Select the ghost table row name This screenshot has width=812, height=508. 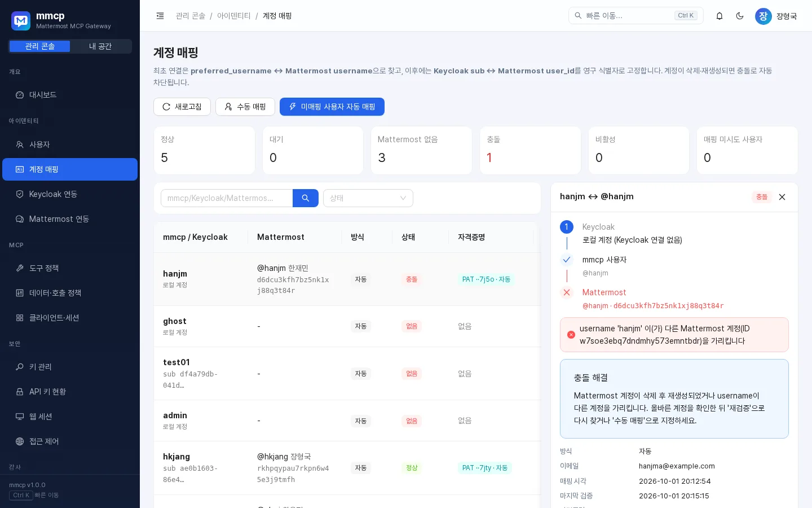(x=175, y=321)
